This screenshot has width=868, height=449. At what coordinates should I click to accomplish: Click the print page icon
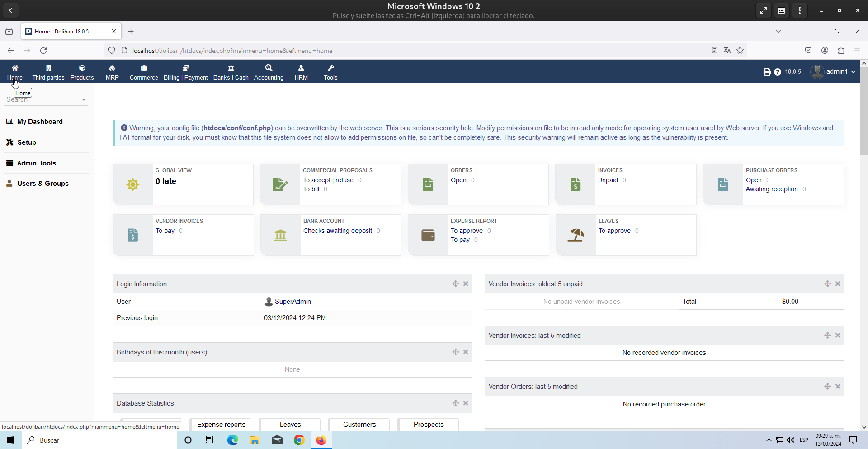click(767, 72)
